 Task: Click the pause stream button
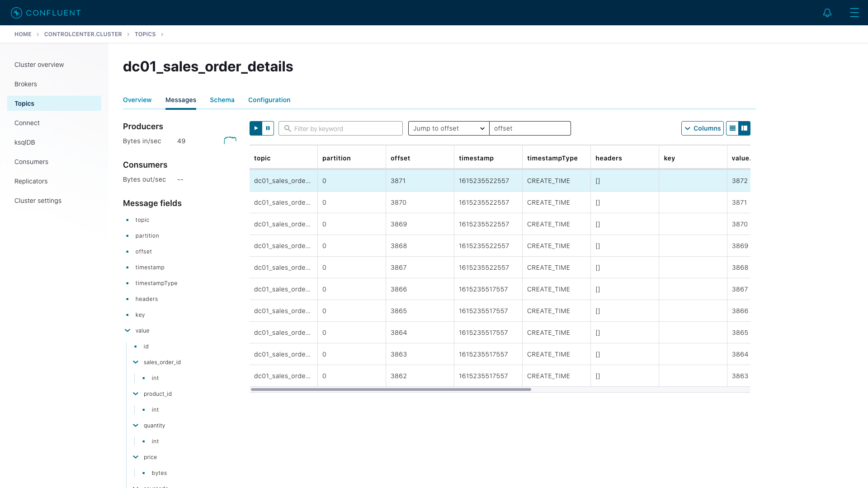(x=268, y=128)
